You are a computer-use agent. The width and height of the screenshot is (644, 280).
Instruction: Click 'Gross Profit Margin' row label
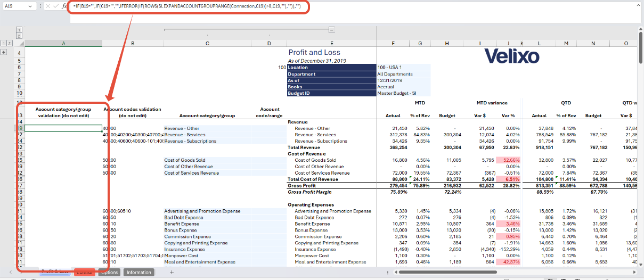[x=309, y=192]
